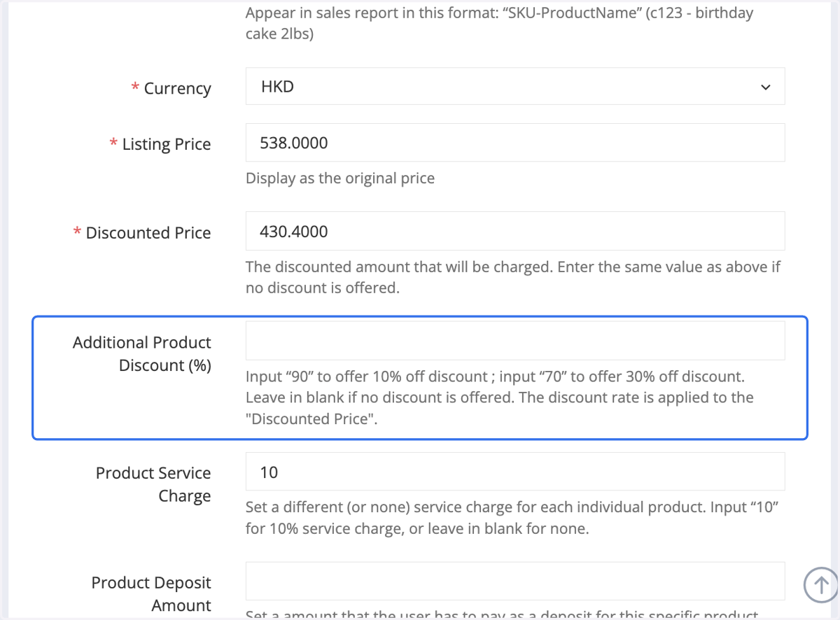Viewport: 840px width, 620px height.
Task: Click the "Additional Product Discount (%)" label
Action: tap(142, 353)
